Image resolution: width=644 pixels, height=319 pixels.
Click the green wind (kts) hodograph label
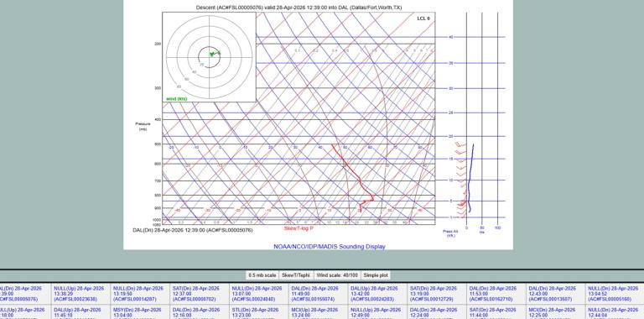coord(177,99)
